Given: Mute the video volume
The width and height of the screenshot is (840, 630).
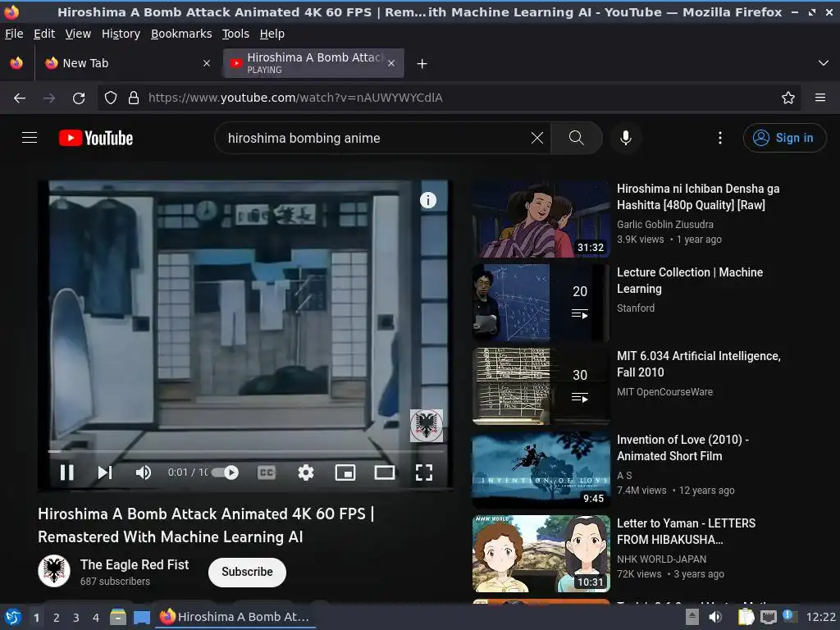Looking at the screenshot, I should [144, 472].
